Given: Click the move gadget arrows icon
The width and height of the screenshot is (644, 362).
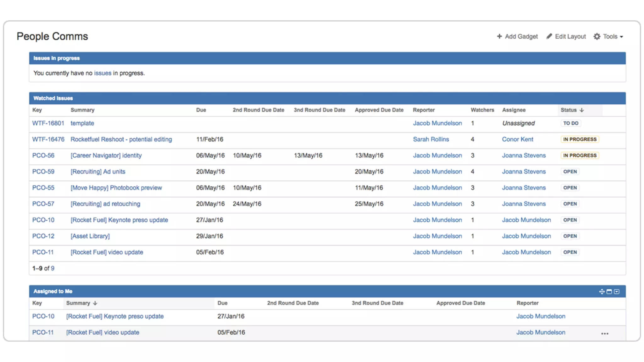Looking at the screenshot, I should tap(602, 292).
